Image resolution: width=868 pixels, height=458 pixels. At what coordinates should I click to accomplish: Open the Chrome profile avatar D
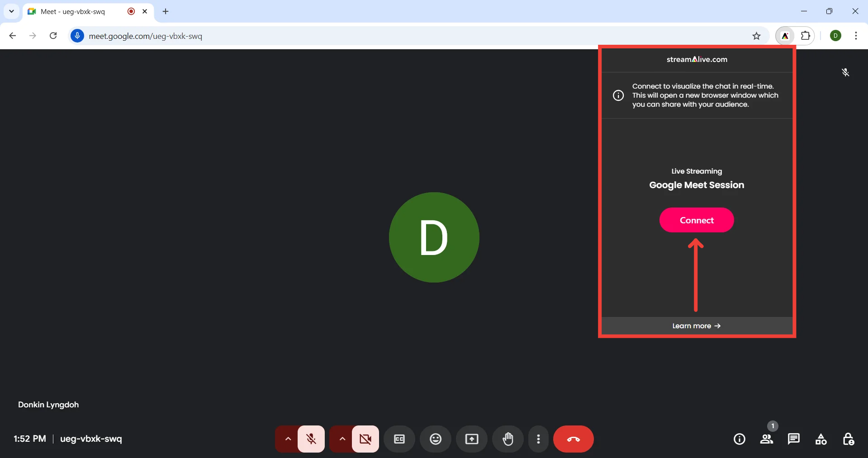(x=836, y=36)
